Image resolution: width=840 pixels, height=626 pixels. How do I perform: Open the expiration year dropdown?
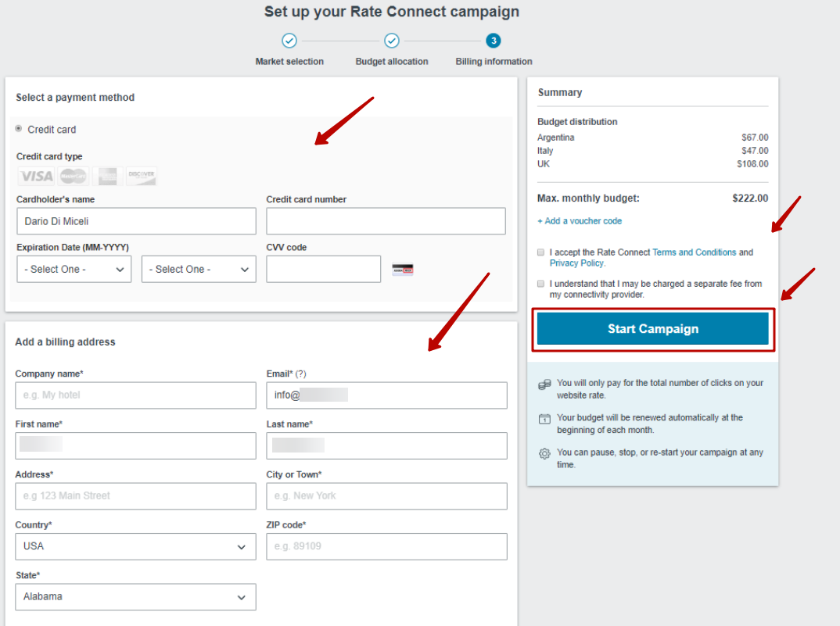pos(199,270)
